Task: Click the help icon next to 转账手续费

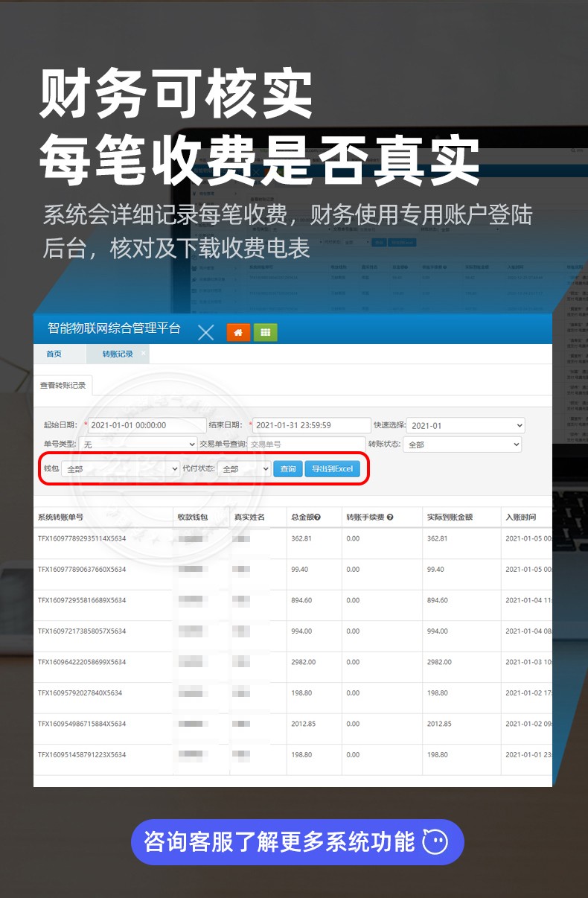Action: [x=390, y=518]
